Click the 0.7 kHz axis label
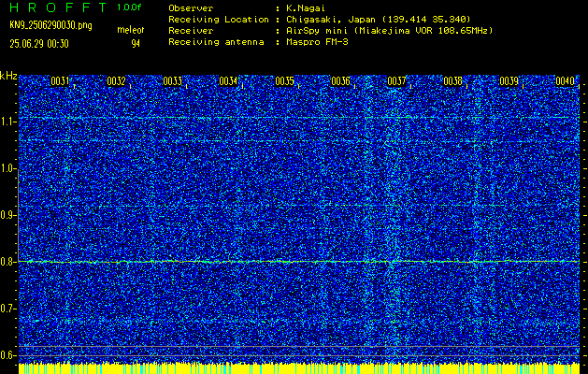Viewport: 588px width, 374px height. 7,309
